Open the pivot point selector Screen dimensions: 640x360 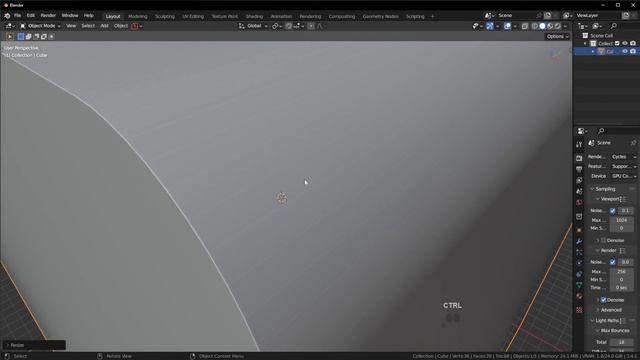(x=277, y=26)
